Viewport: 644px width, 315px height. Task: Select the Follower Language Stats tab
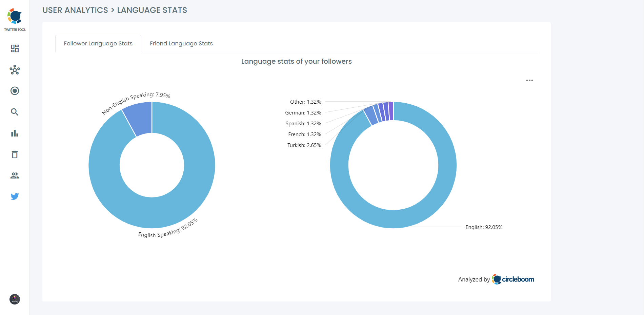[98, 43]
